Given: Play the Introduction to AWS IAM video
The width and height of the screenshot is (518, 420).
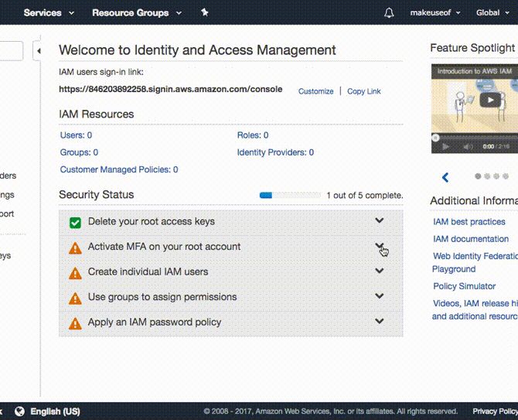Looking at the screenshot, I should pyautogui.click(x=489, y=100).
